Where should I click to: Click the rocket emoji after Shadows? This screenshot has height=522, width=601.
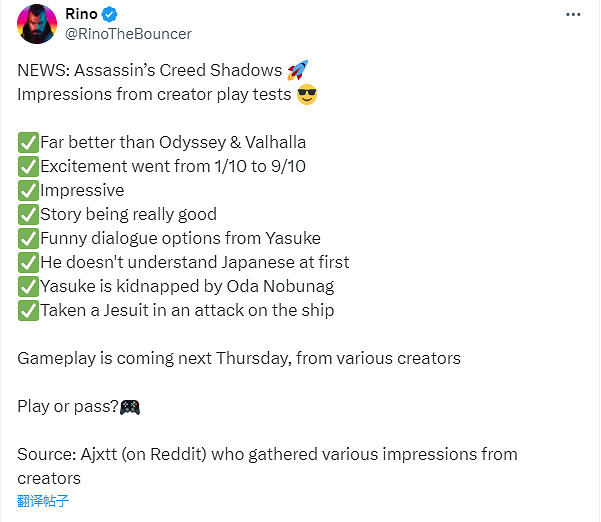coord(298,71)
